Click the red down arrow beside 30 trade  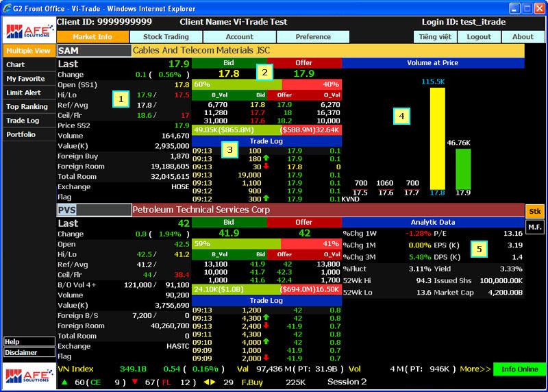pyautogui.click(x=266, y=166)
